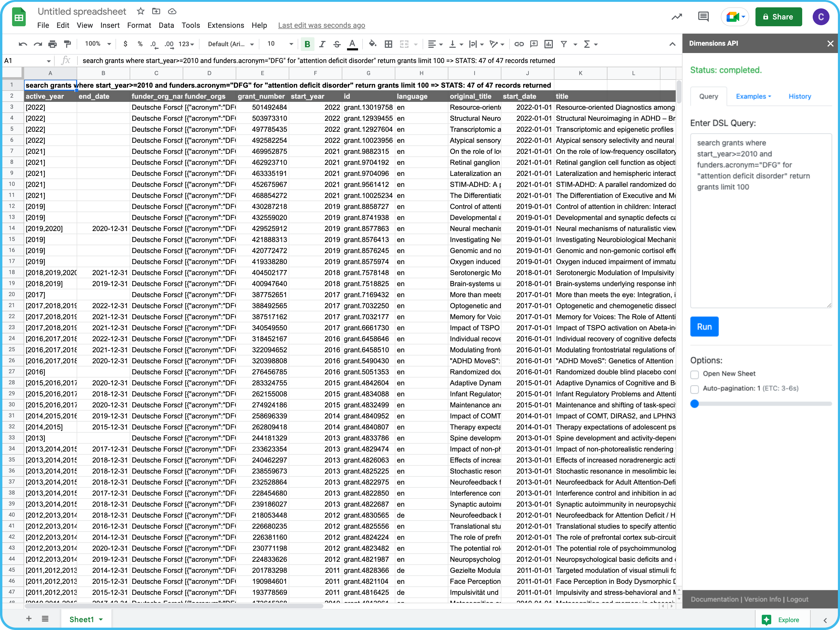840x630 pixels.
Task: Click the borders icon
Action: point(388,44)
